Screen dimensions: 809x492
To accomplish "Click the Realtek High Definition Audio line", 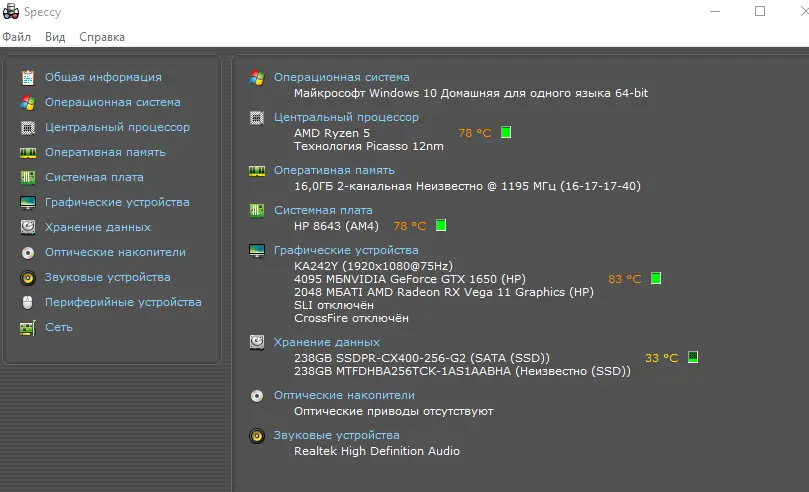I will point(377,451).
